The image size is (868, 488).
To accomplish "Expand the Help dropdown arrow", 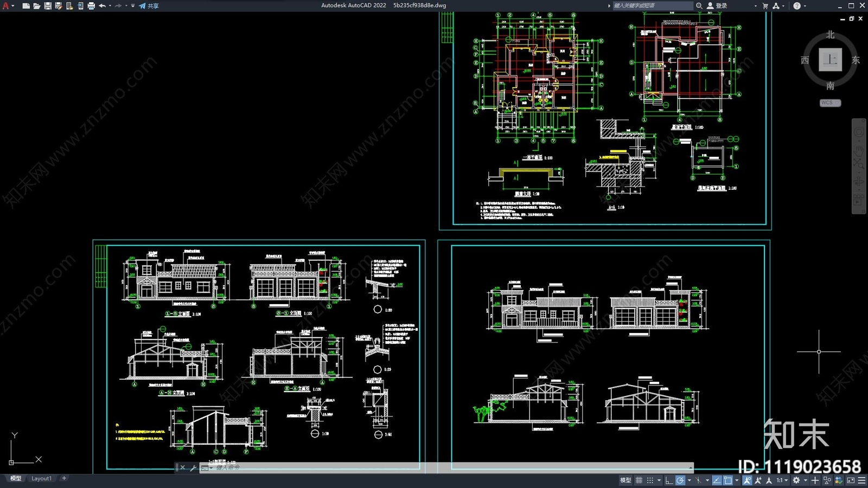I will (805, 5).
